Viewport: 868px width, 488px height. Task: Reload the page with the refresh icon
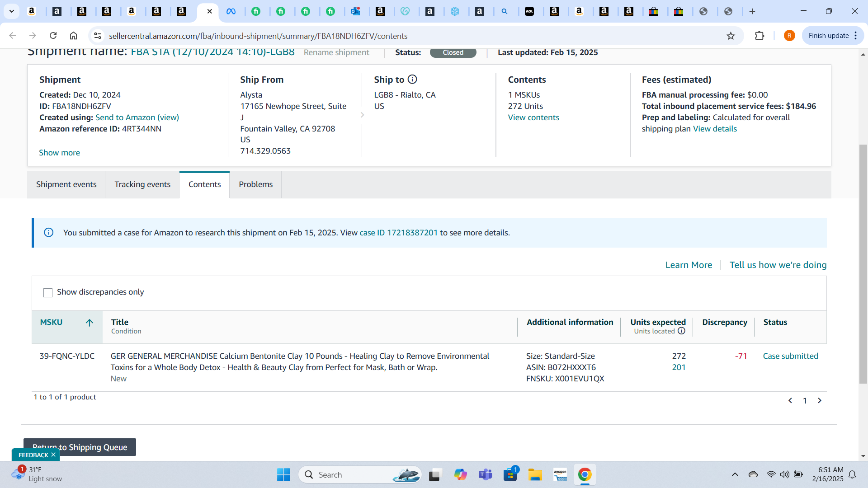pos(53,36)
